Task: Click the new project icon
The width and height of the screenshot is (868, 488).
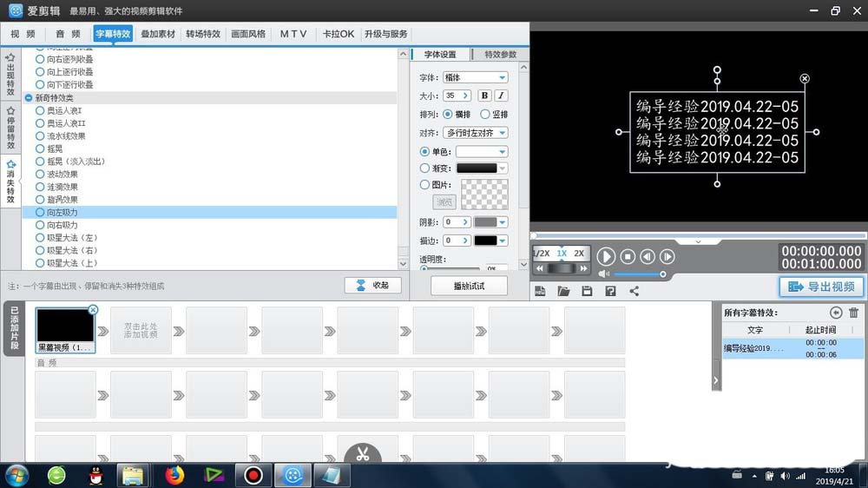Action: [x=540, y=291]
